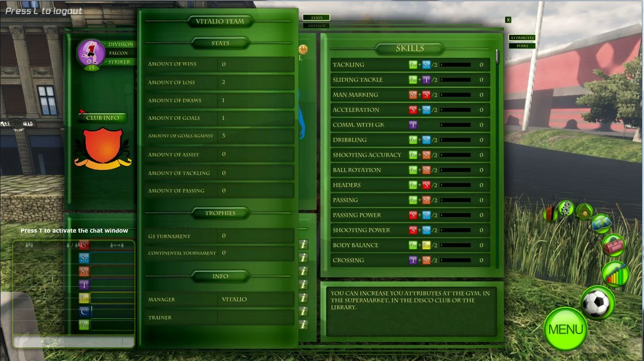Open the Attributes tab
The height and width of the screenshot is (361, 644).
click(522, 38)
